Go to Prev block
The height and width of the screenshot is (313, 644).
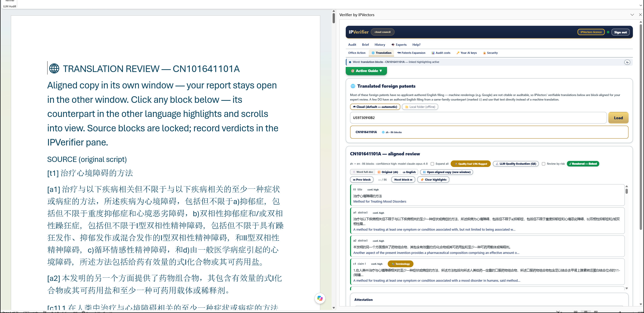[362, 180]
